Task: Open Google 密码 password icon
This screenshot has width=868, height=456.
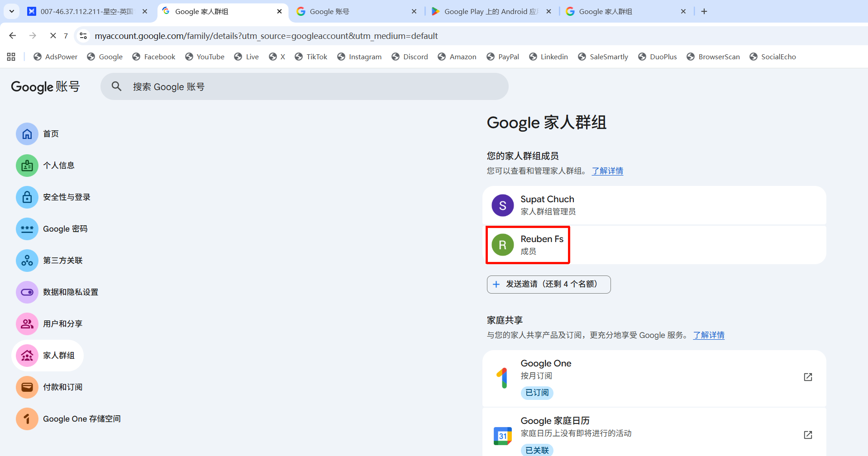Action: [x=27, y=229]
